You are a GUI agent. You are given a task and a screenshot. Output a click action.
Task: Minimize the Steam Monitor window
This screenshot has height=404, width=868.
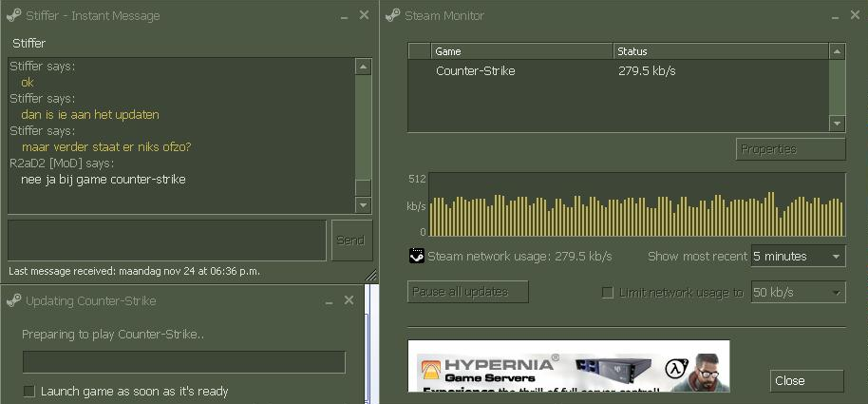tap(836, 16)
